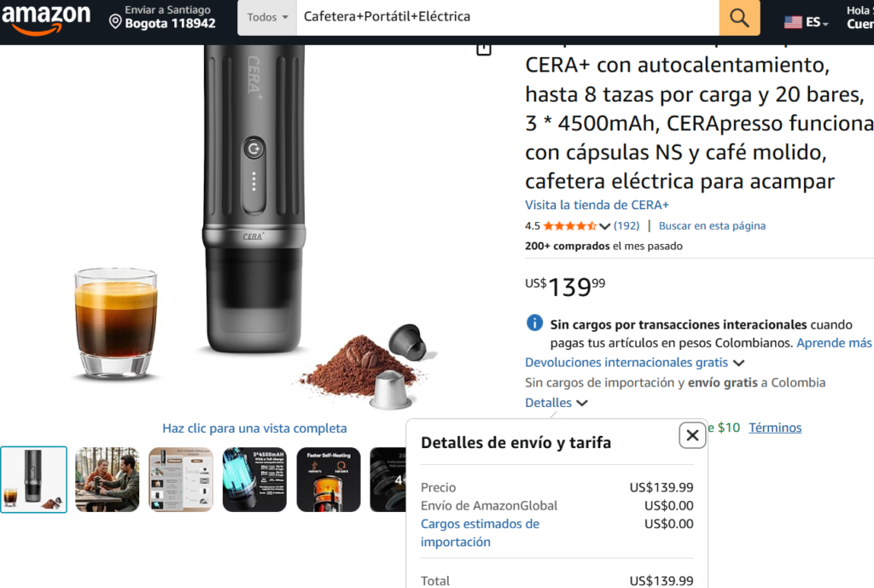Click the US flag language icon
This screenshot has width=874, height=588.
coord(793,22)
